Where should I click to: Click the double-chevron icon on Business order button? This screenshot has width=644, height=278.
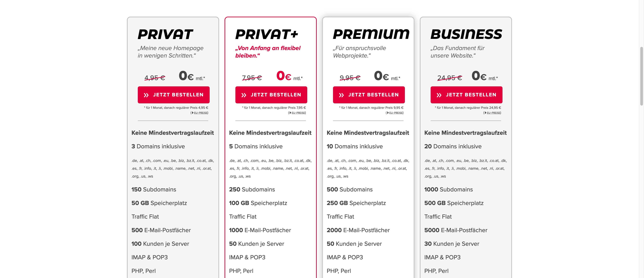pyautogui.click(x=439, y=95)
